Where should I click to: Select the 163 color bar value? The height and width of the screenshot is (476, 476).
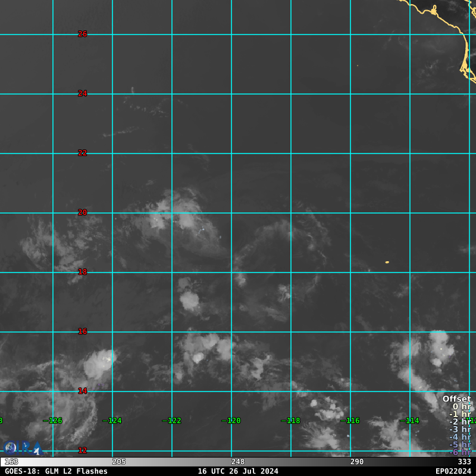click(11, 462)
